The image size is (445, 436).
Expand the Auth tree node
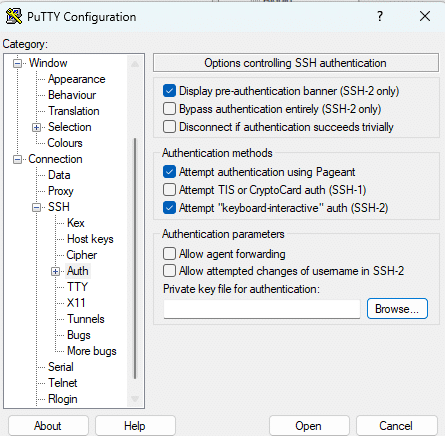pyautogui.click(x=55, y=271)
